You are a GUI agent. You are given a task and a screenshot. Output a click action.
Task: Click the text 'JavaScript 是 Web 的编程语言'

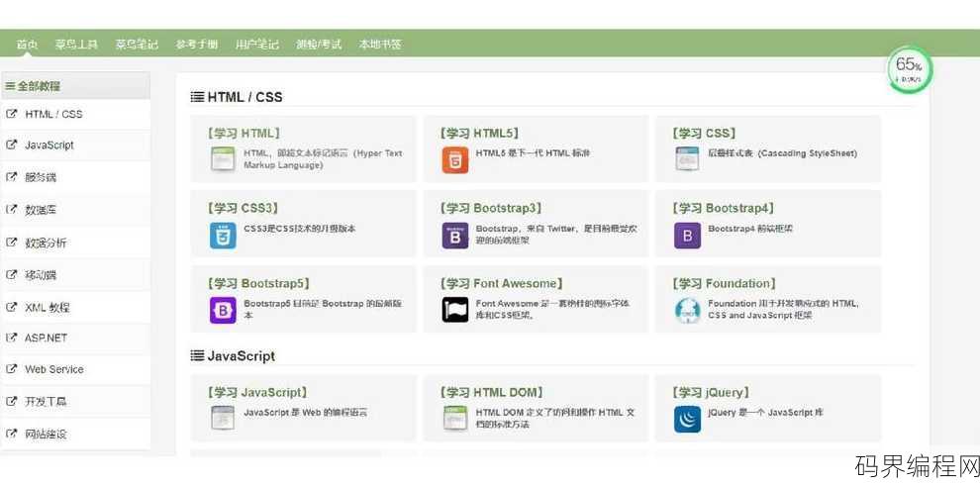pos(306,413)
